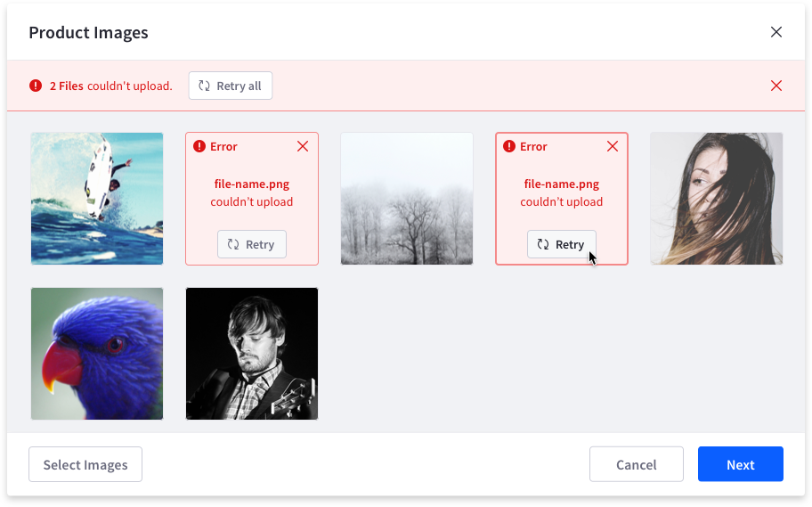812x507 pixels.
Task: Remove the second failed upload card
Action: [x=613, y=146]
